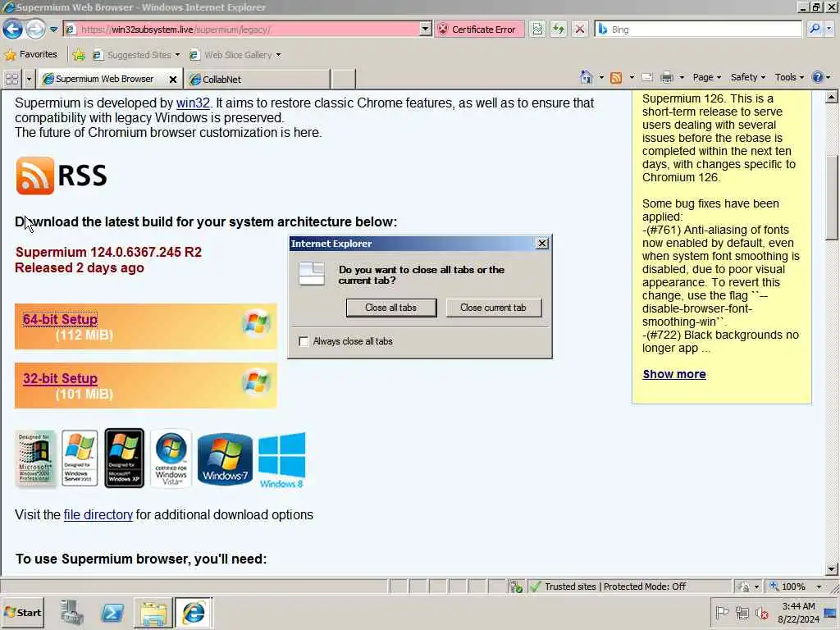Click the large RSS feed logo
Viewport: 840px width, 630px height.
[x=61, y=176]
